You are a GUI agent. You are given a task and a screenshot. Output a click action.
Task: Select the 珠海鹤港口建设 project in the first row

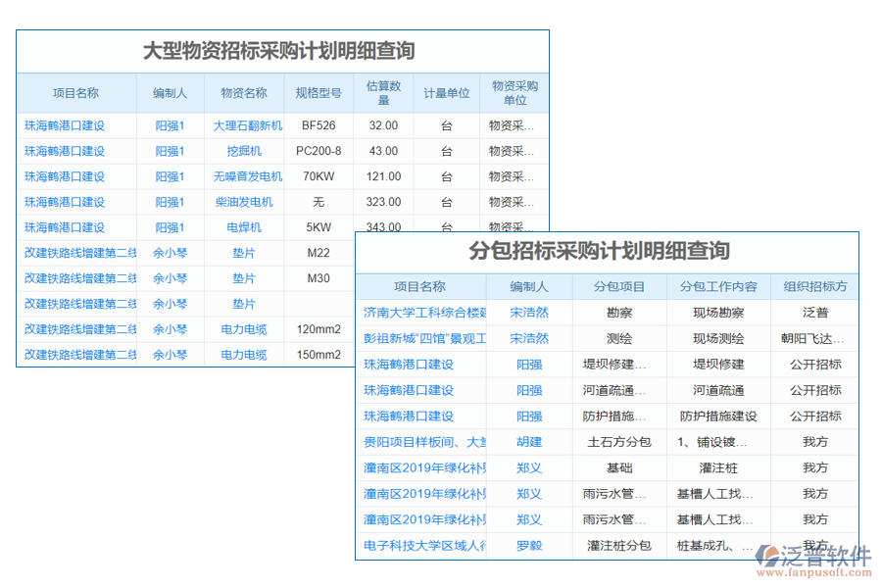coord(64,125)
